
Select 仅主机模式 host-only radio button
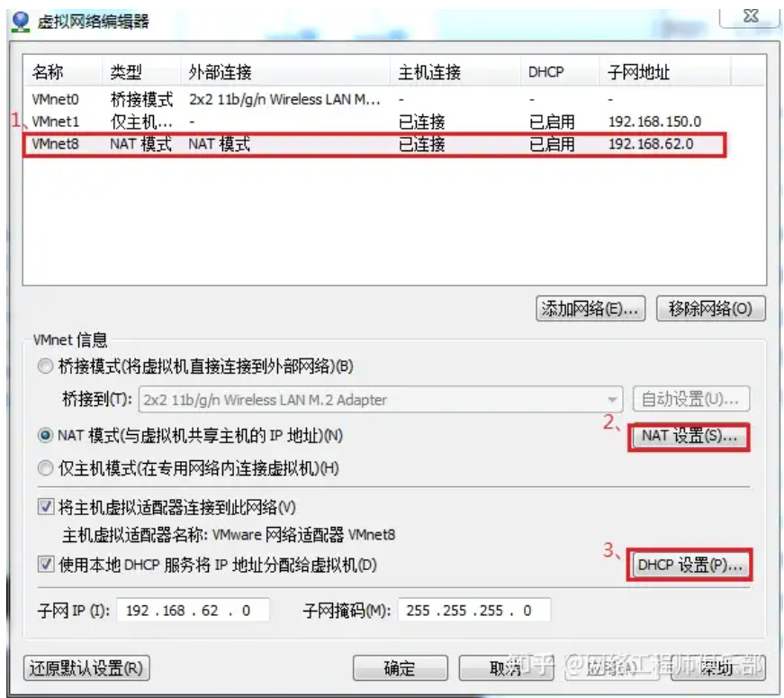pyautogui.click(x=45, y=468)
